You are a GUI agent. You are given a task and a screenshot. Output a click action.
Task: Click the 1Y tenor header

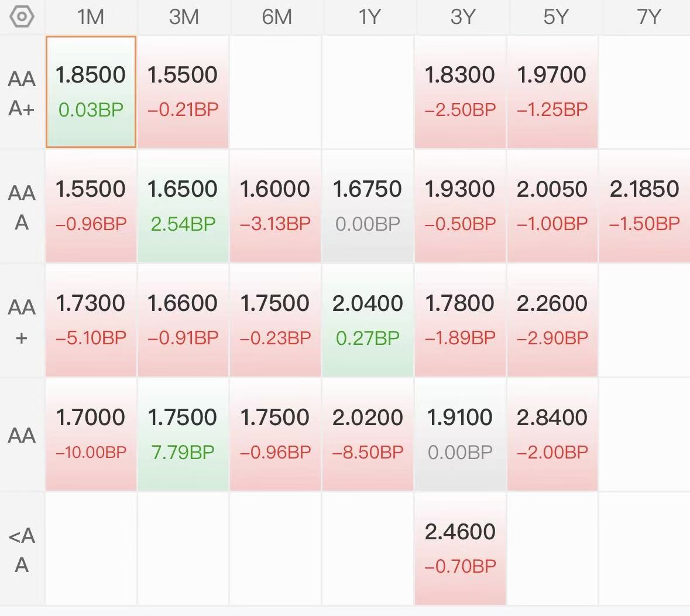pos(369,17)
